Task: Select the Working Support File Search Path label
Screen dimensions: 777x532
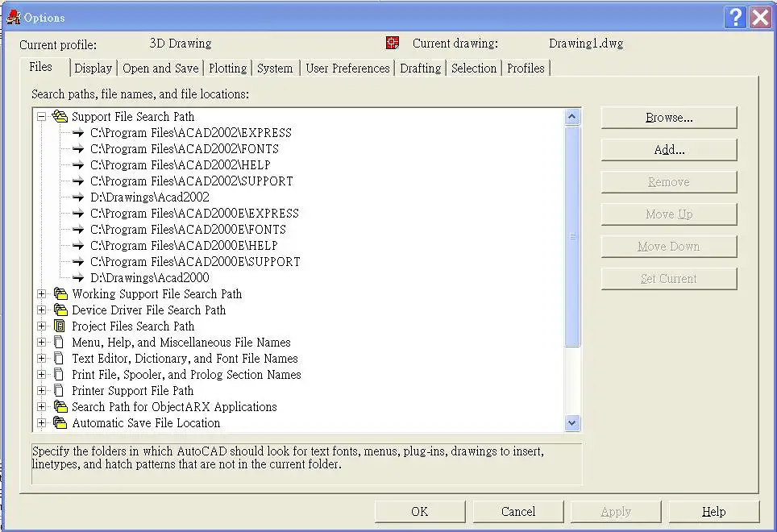Action: coord(157,293)
